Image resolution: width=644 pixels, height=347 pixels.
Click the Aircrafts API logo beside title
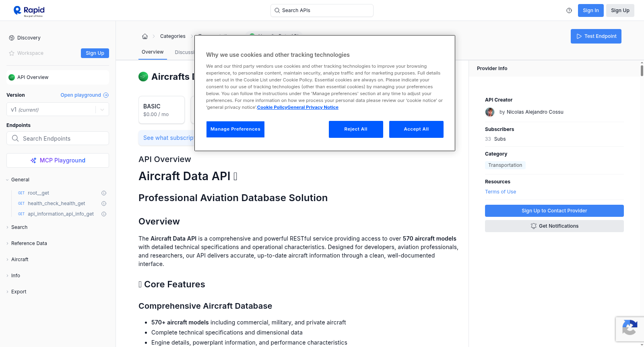(143, 77)
